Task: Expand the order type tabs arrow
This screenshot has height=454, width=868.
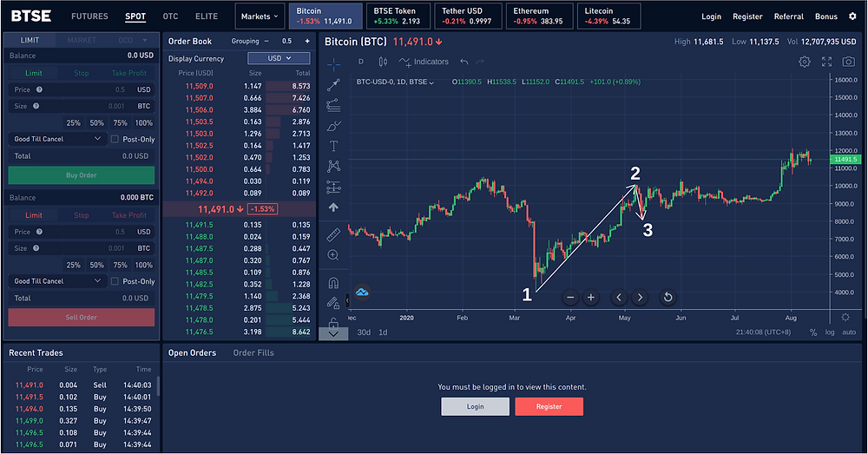Action: coord(145,40)
